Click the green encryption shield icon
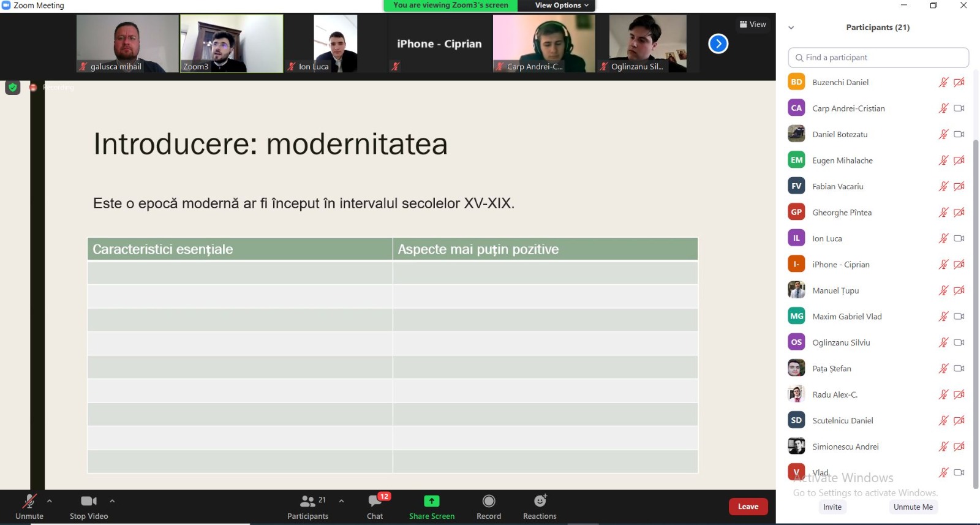980x525 pixels. 13,88
